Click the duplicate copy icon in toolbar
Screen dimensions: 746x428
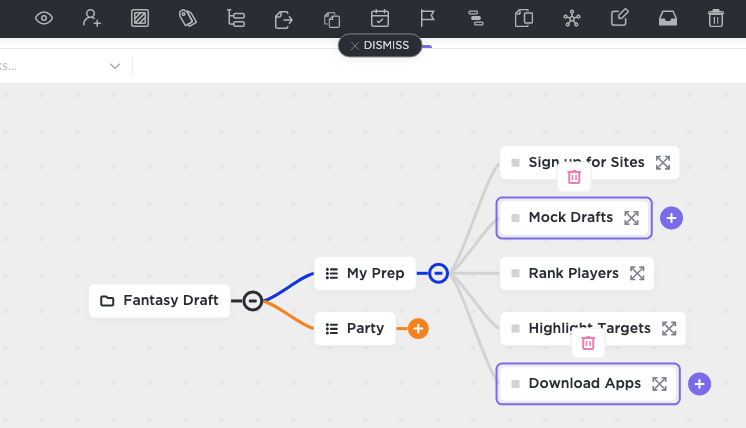[332, 18]
